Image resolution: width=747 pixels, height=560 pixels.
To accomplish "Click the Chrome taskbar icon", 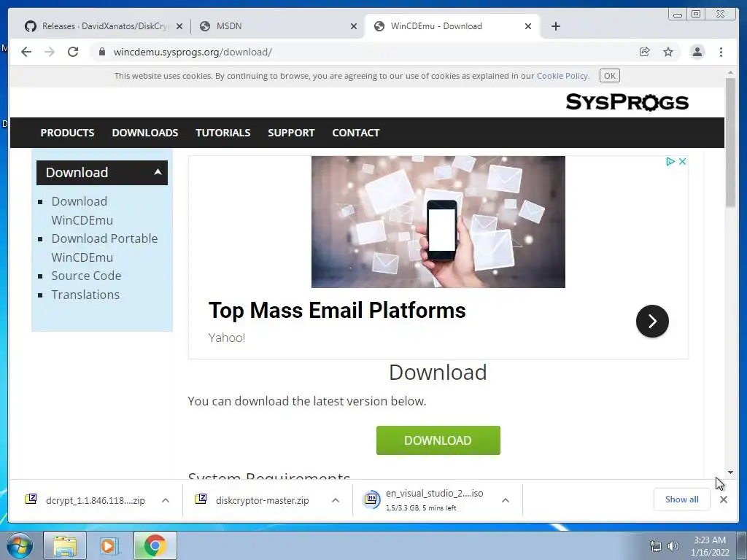I will pos(155,545).
